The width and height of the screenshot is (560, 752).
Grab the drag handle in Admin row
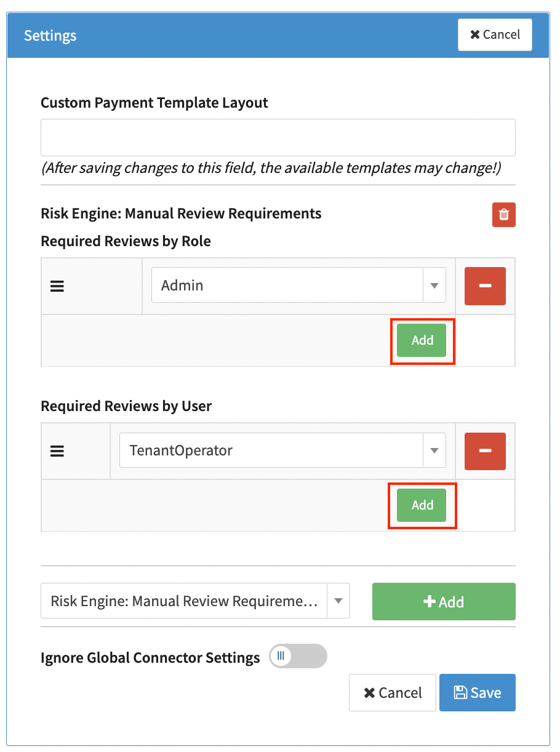tap(57, 286)
